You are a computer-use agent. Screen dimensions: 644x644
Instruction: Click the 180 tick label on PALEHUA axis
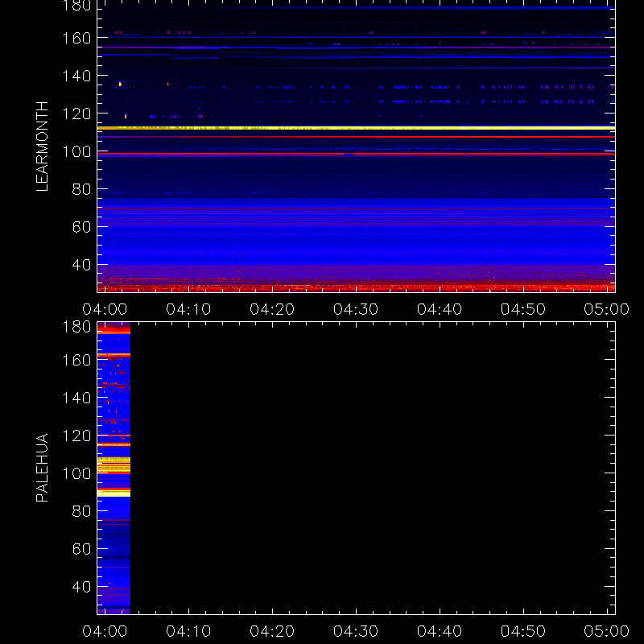pyautogui.click(x=76, y=327)
